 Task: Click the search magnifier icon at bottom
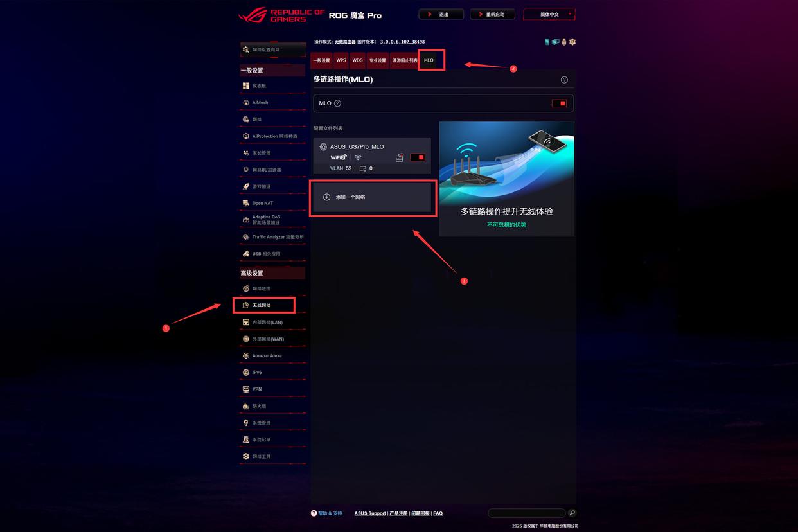click(x=572, y=513)
